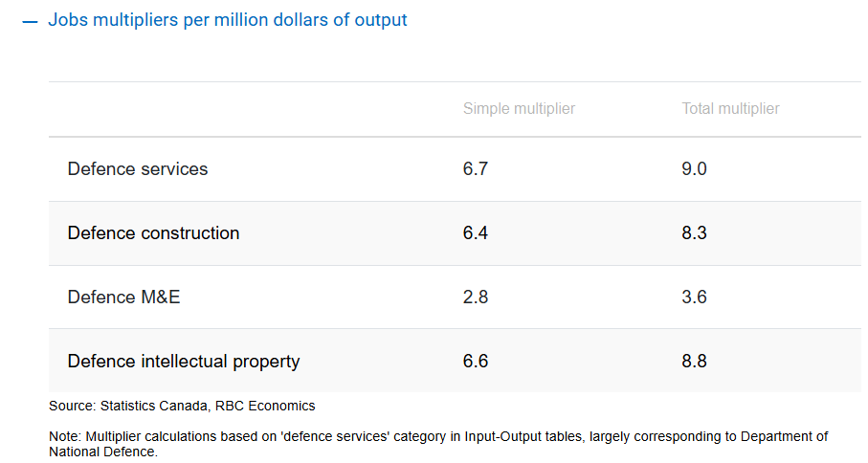Screen dimensions: 868x463
Task: Click the Jobs multipliers per million dollars heading
Action: [228, 20]
